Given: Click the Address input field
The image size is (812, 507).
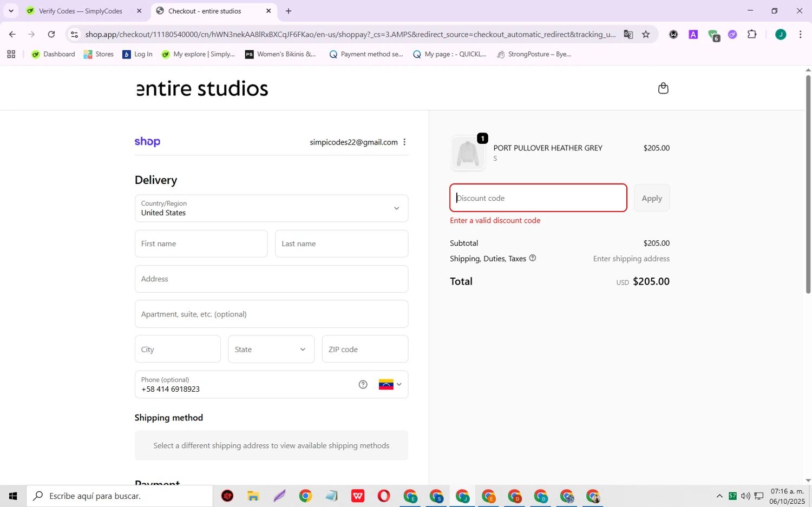Looking at the screenshot, I should point(271,279).
